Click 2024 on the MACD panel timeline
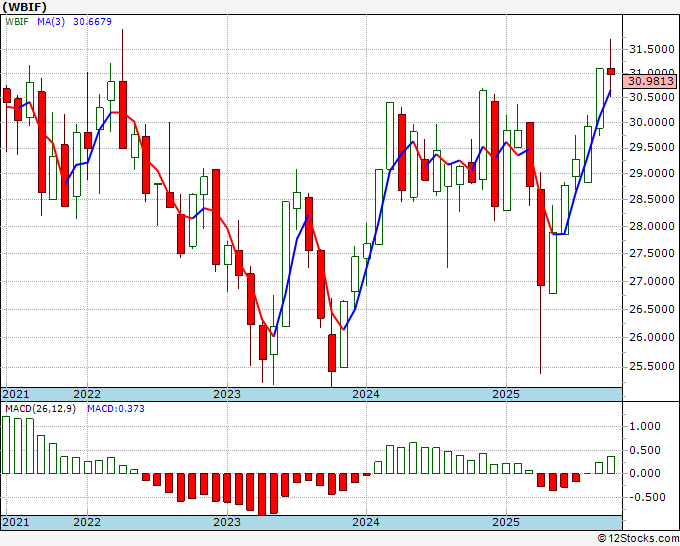 366,522
